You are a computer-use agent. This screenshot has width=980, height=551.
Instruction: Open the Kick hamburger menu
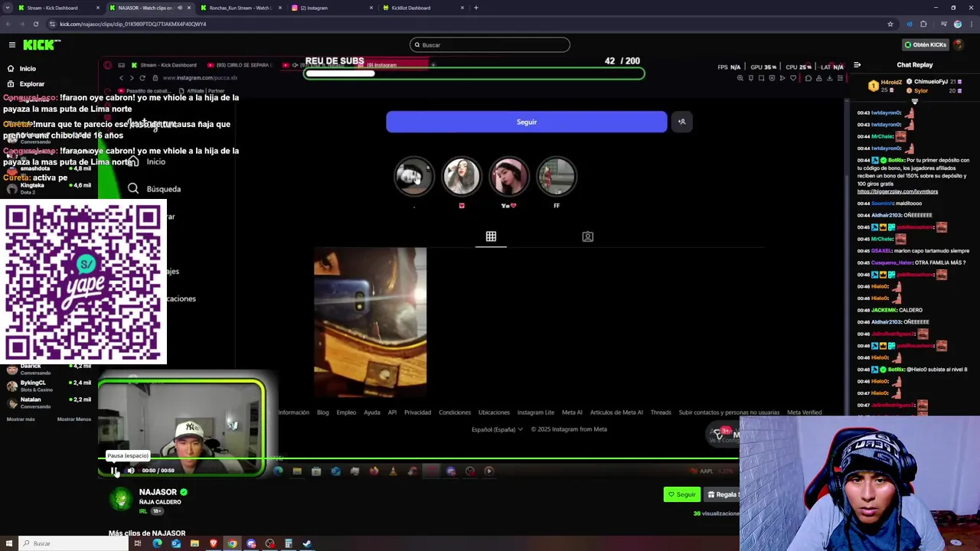click(11, 44)
